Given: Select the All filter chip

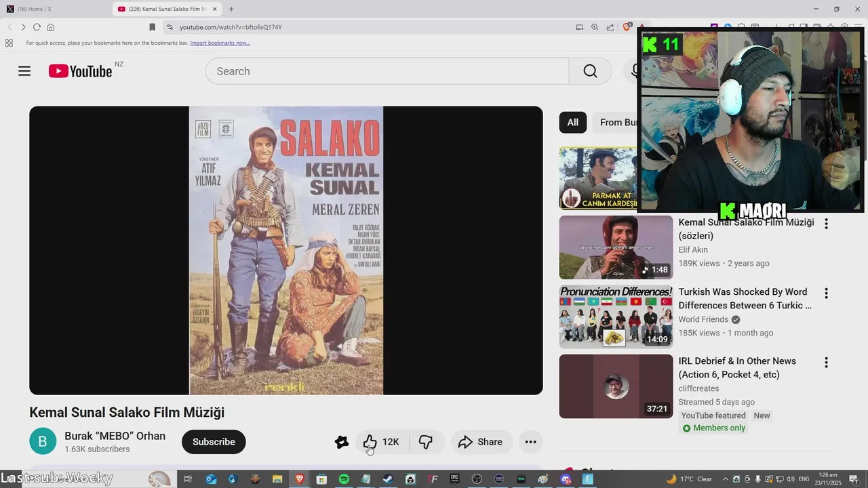Looking at the screenshot, I should click(572, 122).
